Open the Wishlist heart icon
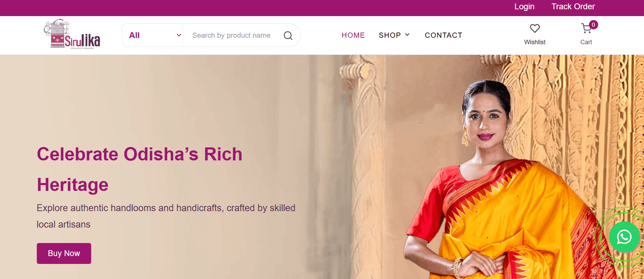 [x=535, y=28]
